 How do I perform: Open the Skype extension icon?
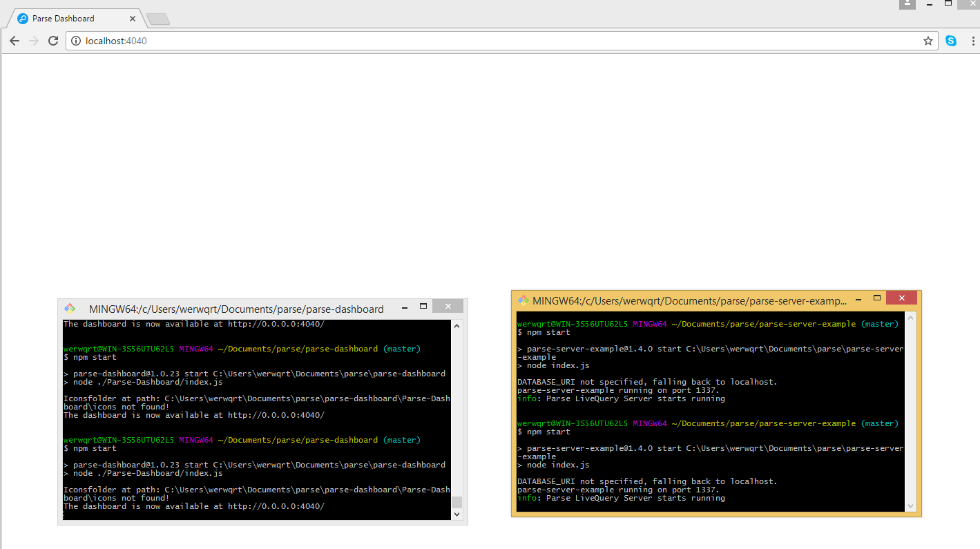[x=951, y=41]
